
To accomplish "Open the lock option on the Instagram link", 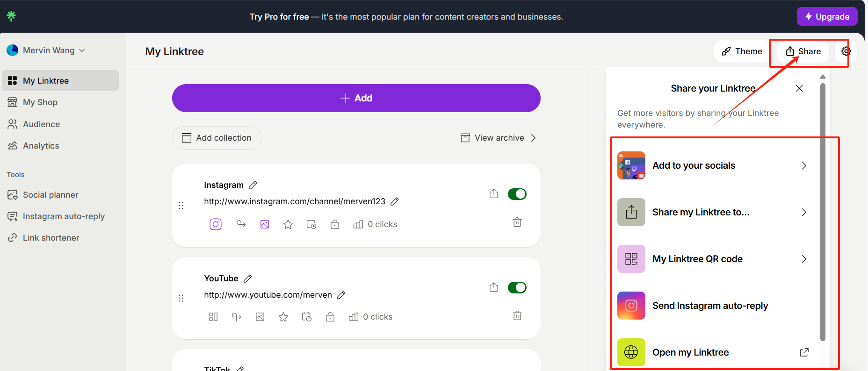I will (x=335, y=224).
